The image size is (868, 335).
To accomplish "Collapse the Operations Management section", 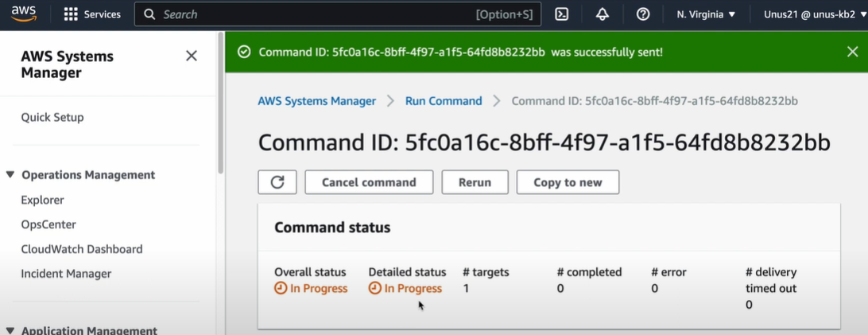I will point(10,175).
